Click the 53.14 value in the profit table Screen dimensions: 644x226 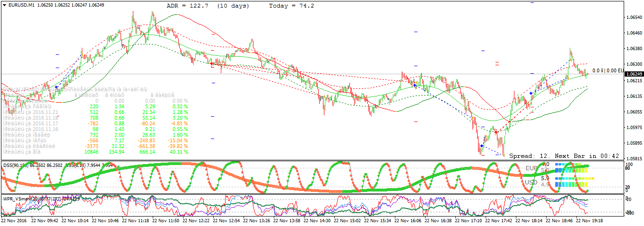tap(148, 118)
